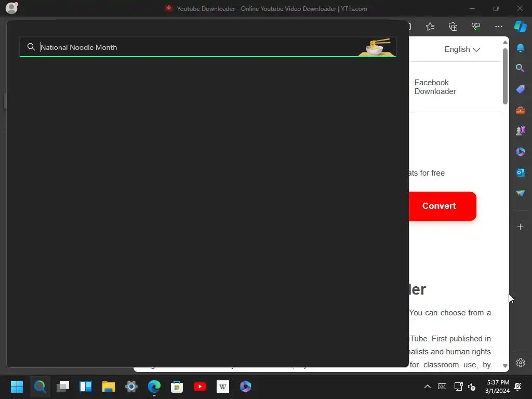Open Wikipedia app from taskbar
Image resolution: width=532 pixels, height=399 pixels.
pyautogui.click(x=222, y=387)
